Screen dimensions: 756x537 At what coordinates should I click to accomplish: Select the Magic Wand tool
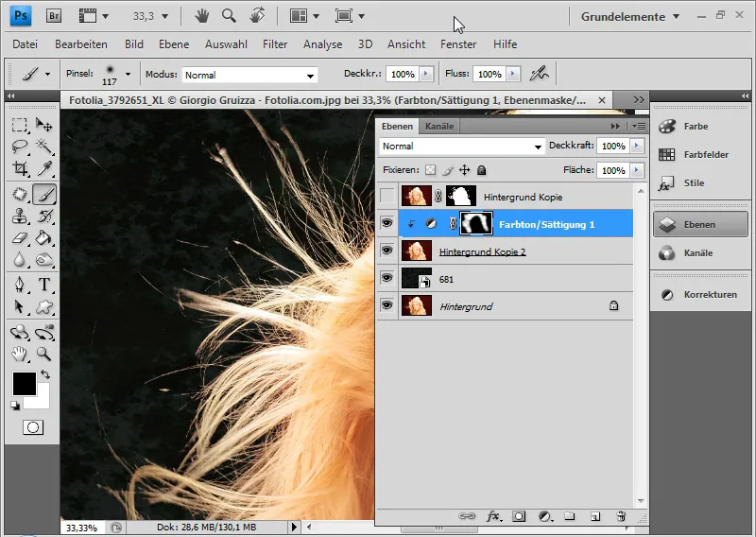[x=44, y=147]
